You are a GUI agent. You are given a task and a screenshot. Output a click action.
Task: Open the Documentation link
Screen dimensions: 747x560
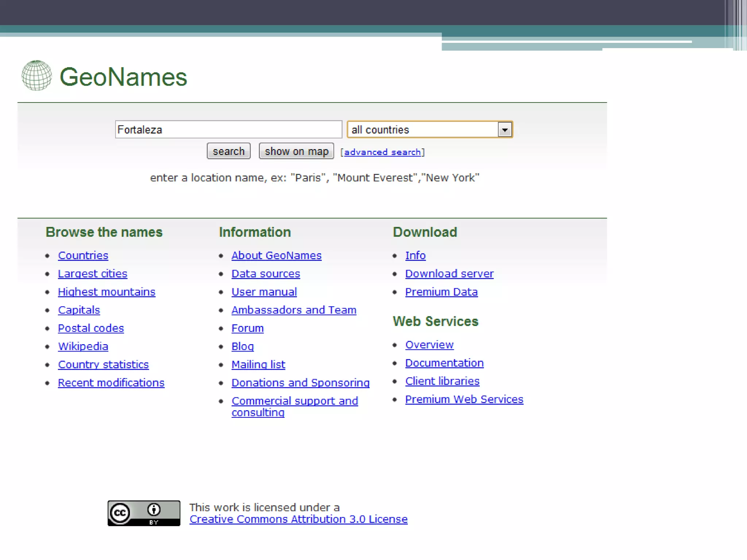tap(444, 363)
